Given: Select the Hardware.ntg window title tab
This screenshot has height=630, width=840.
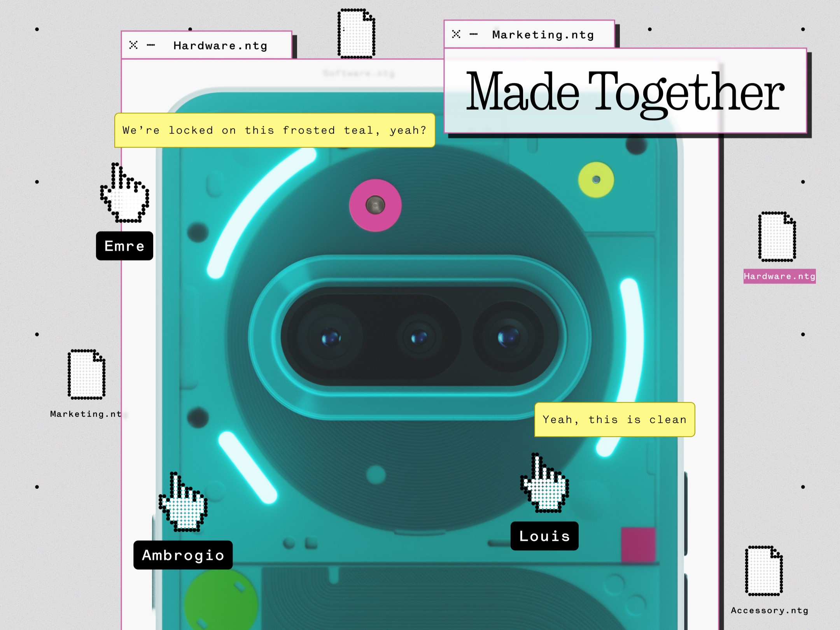Looking at the screenshot, I should pos(220,45).
